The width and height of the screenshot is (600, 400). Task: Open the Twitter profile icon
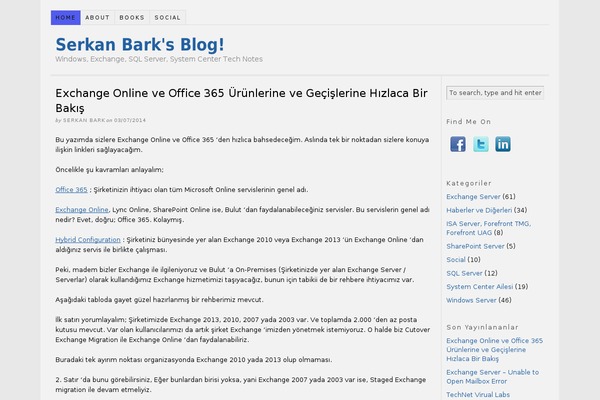[x=481, y=144]
